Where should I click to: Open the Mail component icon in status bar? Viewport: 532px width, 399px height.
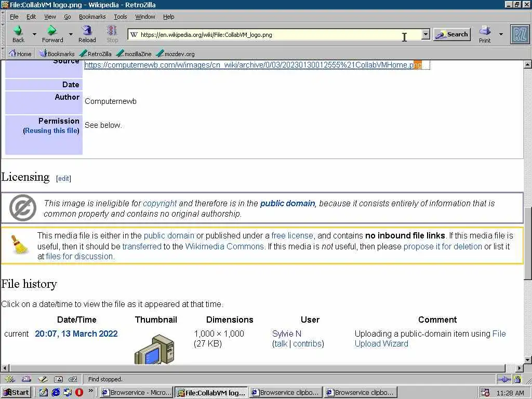tap(26, 379)
